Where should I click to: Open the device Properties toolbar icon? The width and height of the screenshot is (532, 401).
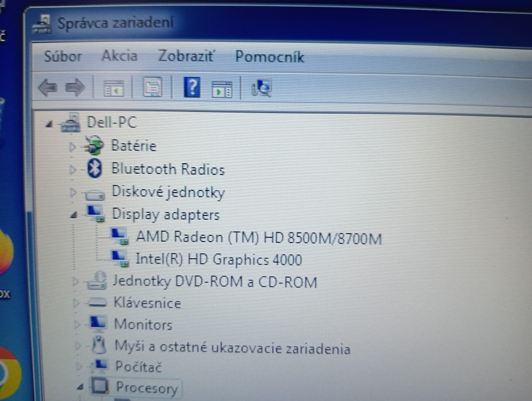click(x=152, y=88)
